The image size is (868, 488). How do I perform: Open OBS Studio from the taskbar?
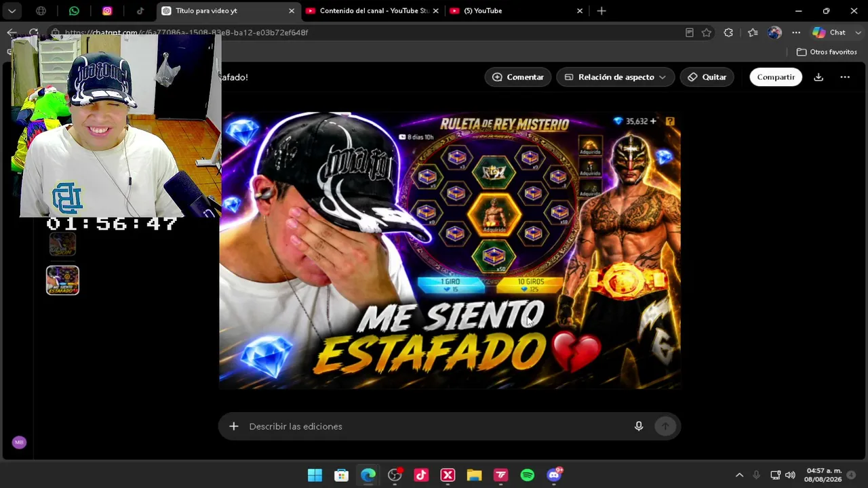click(x=395, y=475)
